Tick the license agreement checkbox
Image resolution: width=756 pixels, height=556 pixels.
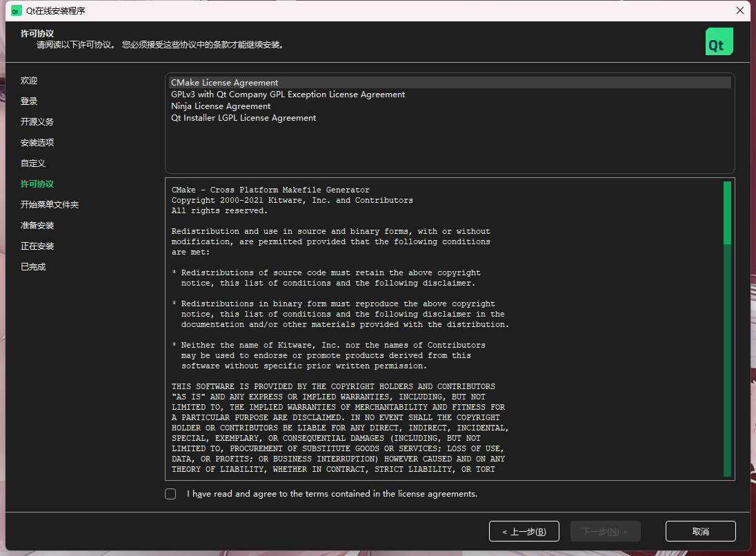170,494
